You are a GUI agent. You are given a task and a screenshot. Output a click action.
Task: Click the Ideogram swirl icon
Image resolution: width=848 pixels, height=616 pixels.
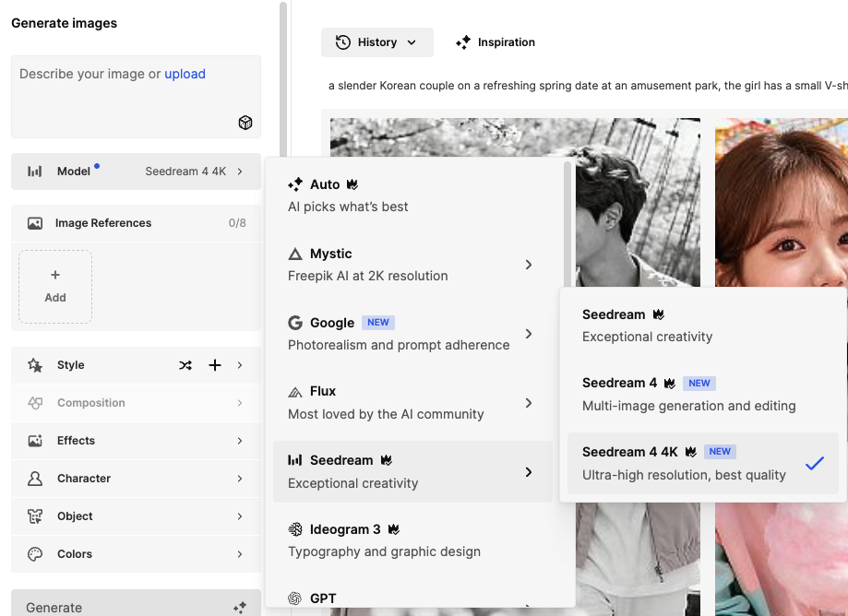[294, 529]
